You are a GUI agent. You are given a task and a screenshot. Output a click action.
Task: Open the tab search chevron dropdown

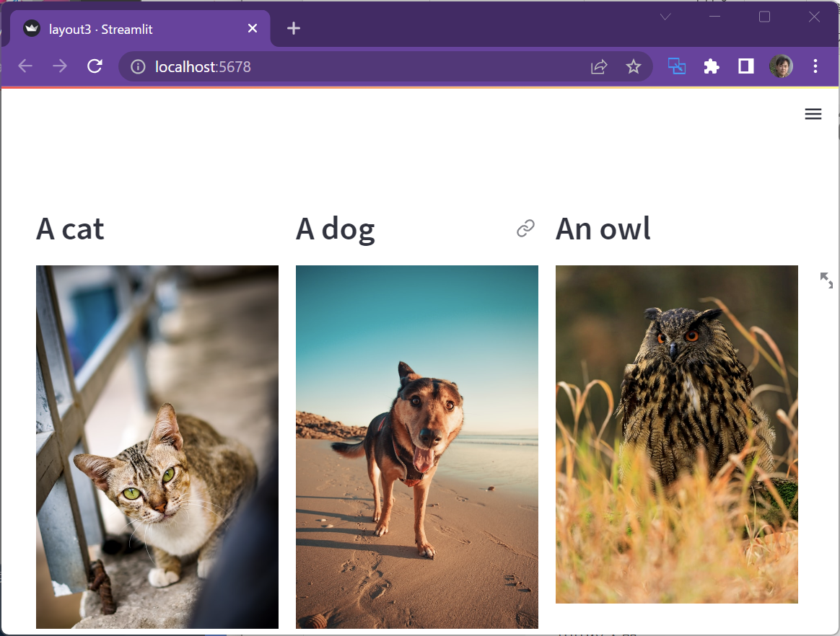tap(665, 17)
